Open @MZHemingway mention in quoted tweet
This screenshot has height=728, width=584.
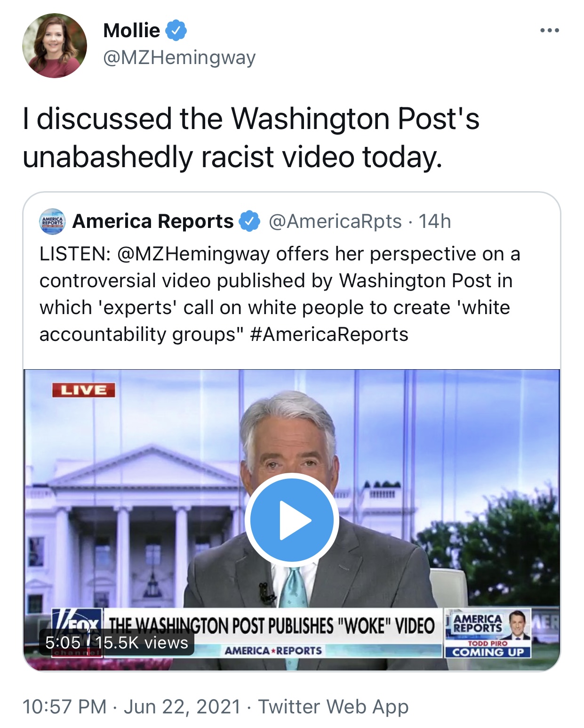(x=193, y=254)
